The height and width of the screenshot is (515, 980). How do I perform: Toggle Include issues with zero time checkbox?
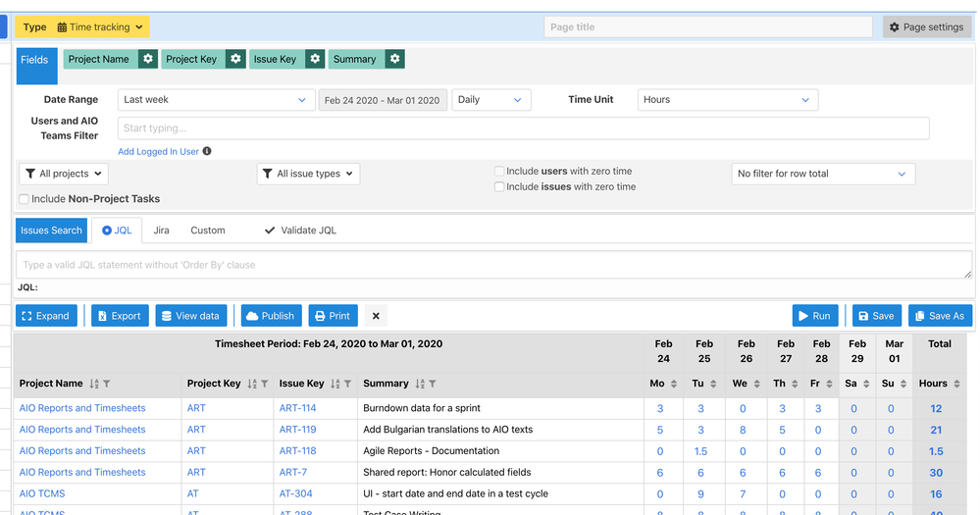tap(500, 187)
